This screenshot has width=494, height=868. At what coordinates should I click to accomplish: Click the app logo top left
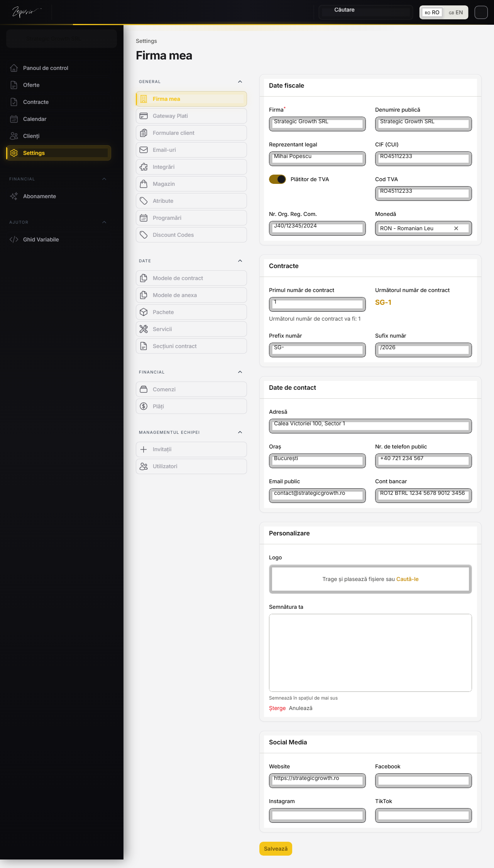click(26, 12)
